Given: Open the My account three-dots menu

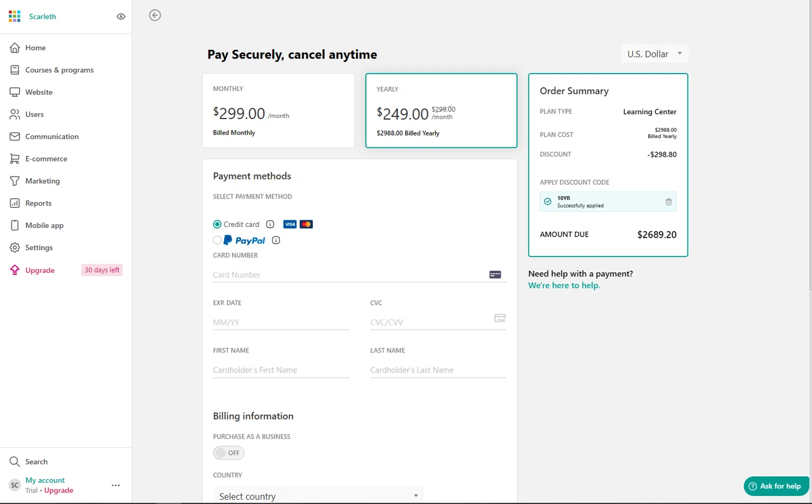Looking at the screenshot, I should point(116,486).
